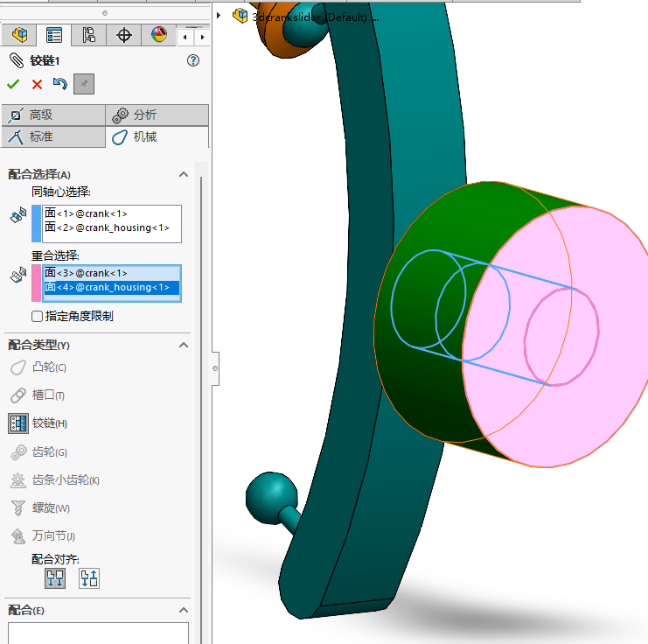
Task: Switch to FeatureManager design tree tab
Action: (19, 35)
